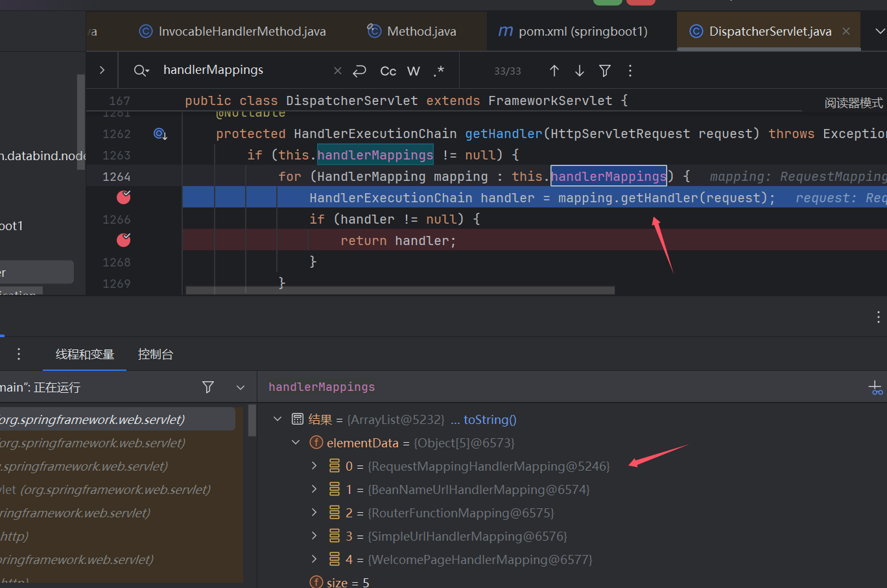Expand element 3 SimpleUrlHandlerMapping
This screenshot has width=887, height=588.
314,536
